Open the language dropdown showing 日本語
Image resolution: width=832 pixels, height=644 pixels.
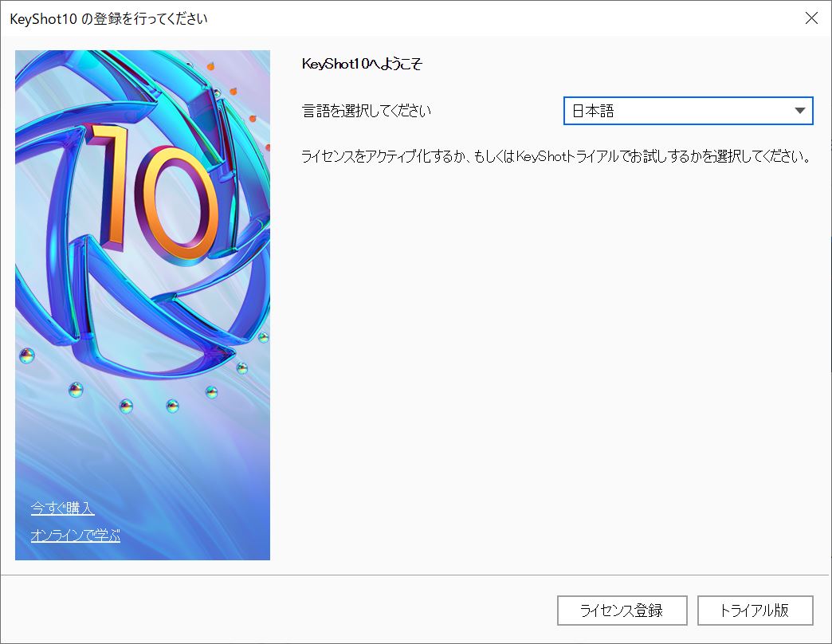(688, 111)
